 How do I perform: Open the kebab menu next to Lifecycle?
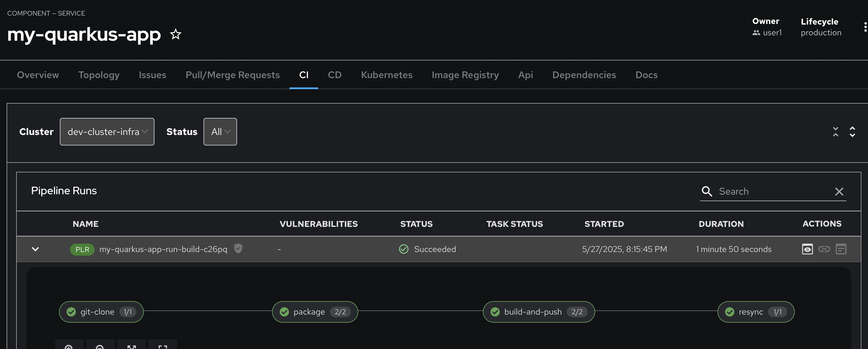[865, 27]
